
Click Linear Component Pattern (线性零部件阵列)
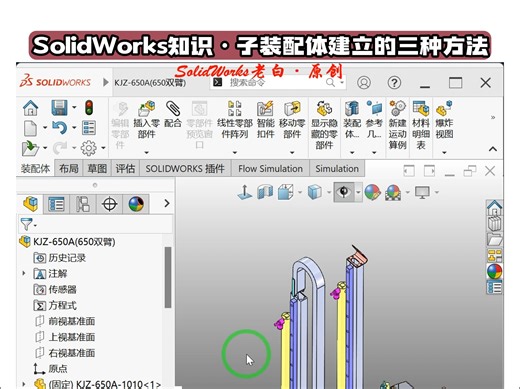[235, 120]
